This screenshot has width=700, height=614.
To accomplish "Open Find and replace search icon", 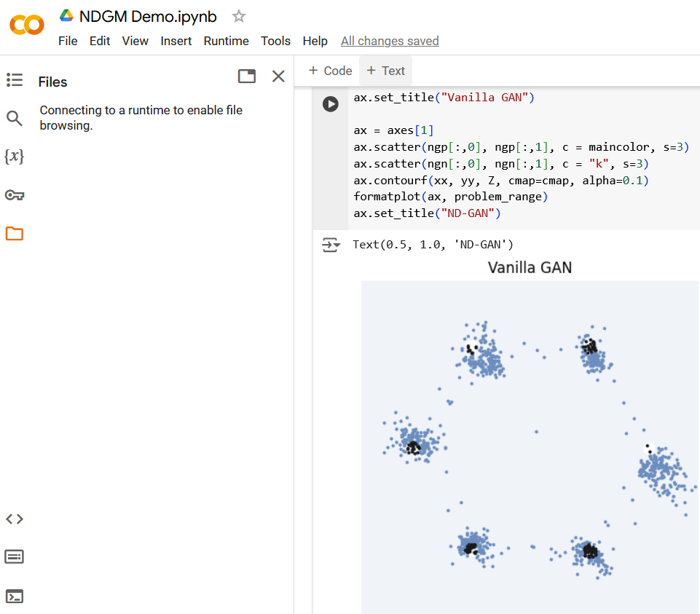I will tap(15, 118).
